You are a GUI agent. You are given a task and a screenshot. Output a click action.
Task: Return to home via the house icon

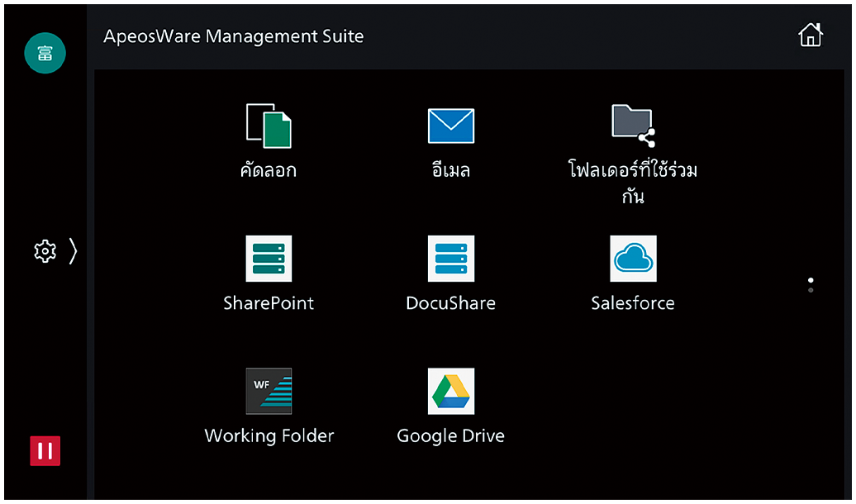(811, 36)
